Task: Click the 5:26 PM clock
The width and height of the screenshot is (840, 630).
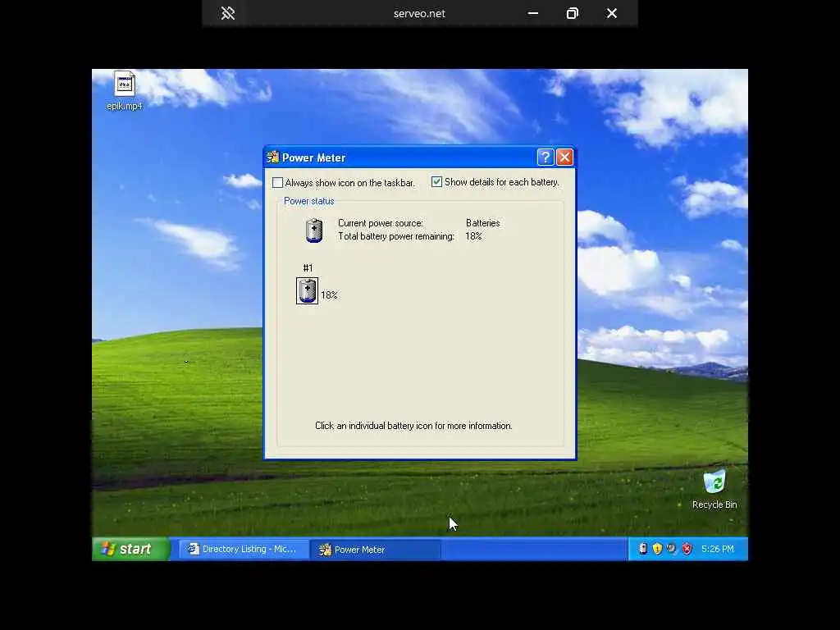Action: pyautogui.click(x=717, y=549)
